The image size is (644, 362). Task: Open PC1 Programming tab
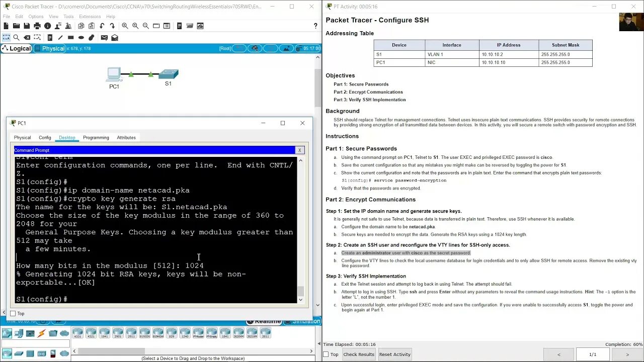(96, 137)
